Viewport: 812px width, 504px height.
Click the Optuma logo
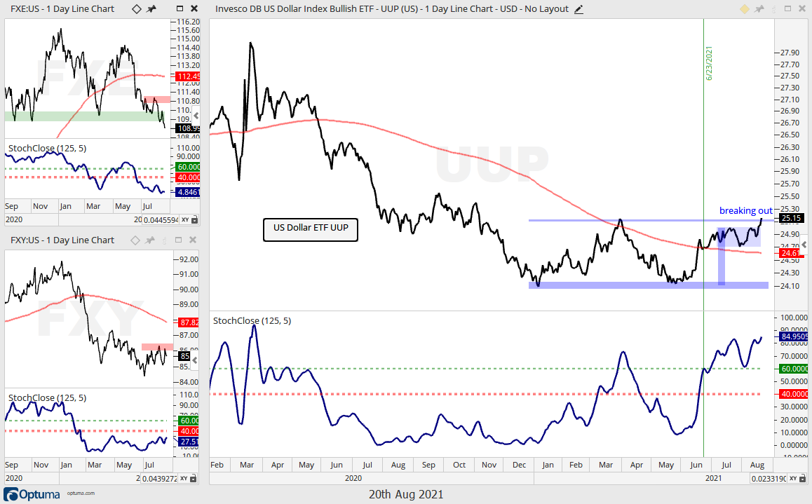(x=32, y=494)
